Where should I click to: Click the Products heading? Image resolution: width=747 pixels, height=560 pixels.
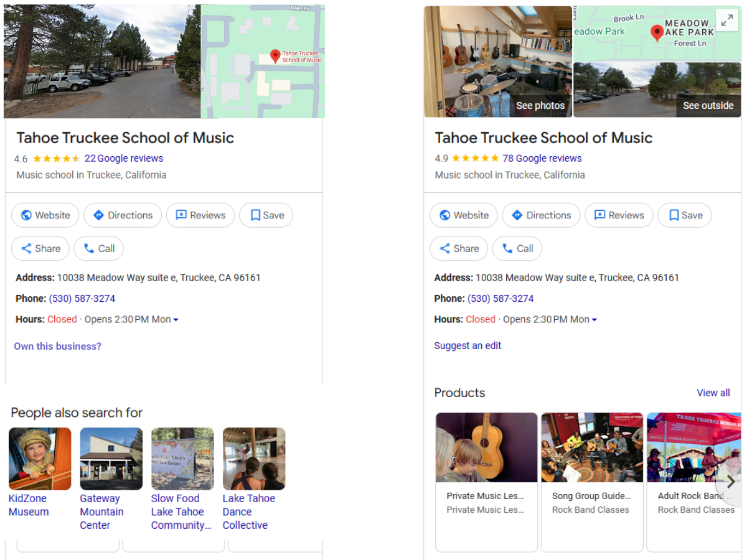[x=459, y=393]
